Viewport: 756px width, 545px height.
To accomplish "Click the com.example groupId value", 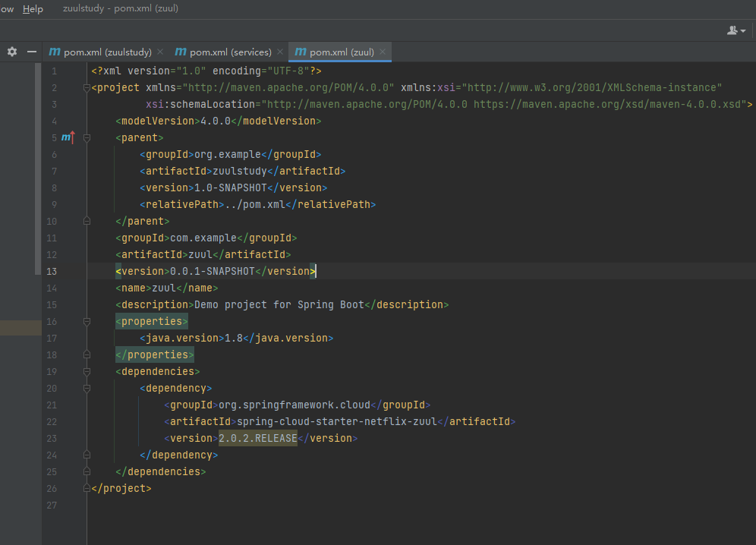I will 203,238.
